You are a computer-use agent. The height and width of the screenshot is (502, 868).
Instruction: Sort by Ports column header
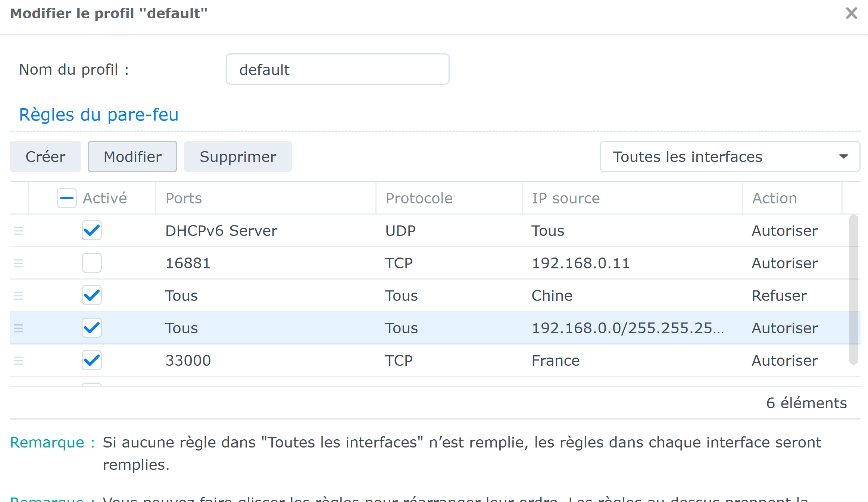click(184, 198)
